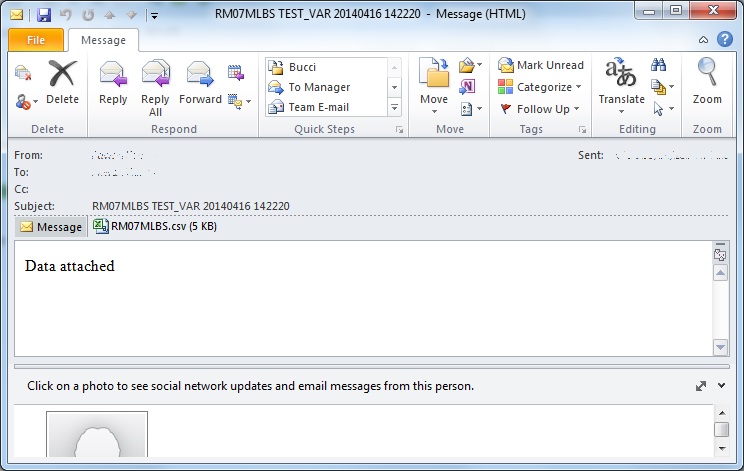Open Outlook Help question mark
Viewport: 744px width, 471px height.
(x=725, y=39)
